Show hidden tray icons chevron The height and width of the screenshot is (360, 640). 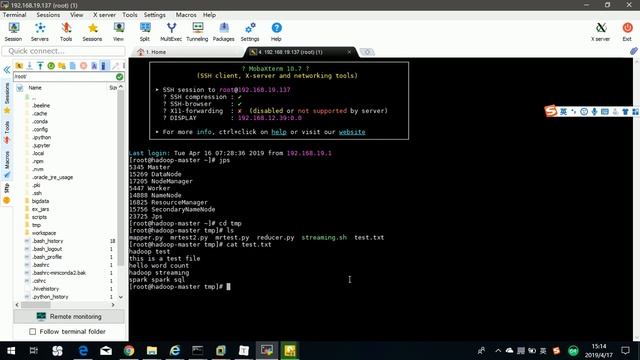click(x=498, y=351)
